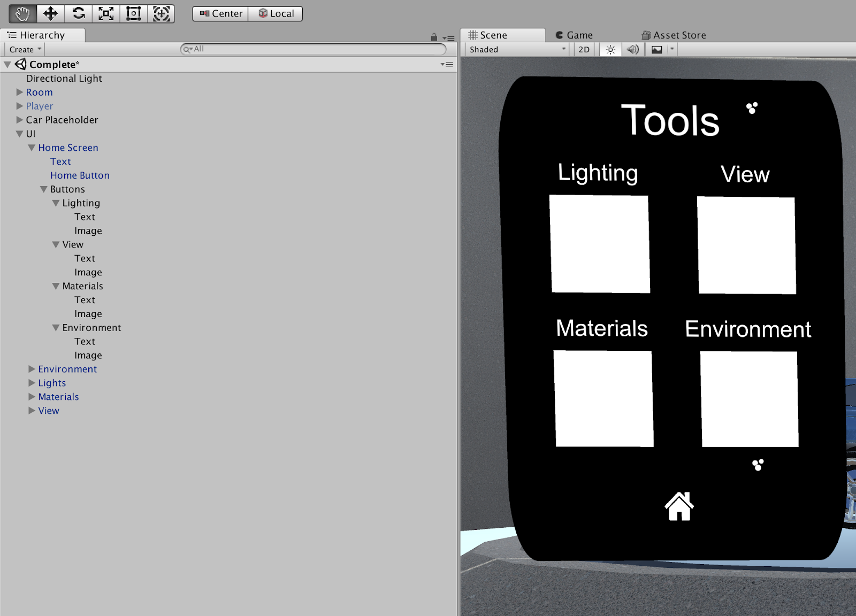Toggle scene audio on or off
The image size is (856, 616).
pyautogui.click(x=633, y=50)
